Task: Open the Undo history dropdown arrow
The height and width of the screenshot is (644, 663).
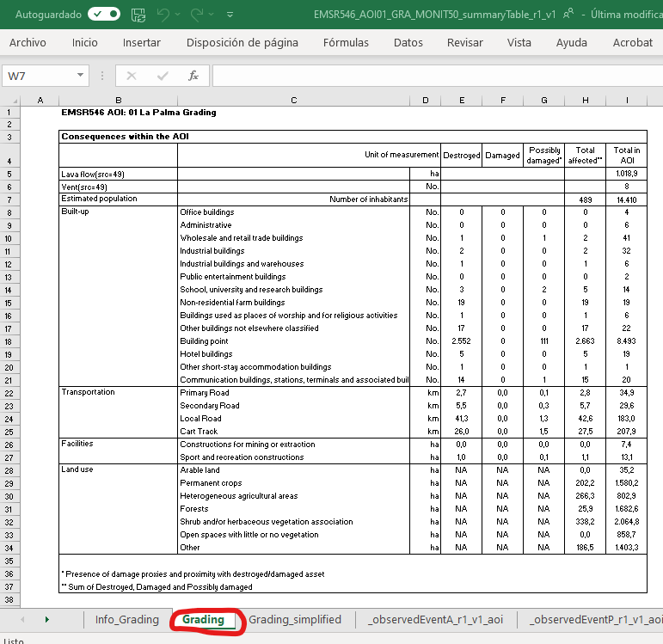Action: [178, 15]
